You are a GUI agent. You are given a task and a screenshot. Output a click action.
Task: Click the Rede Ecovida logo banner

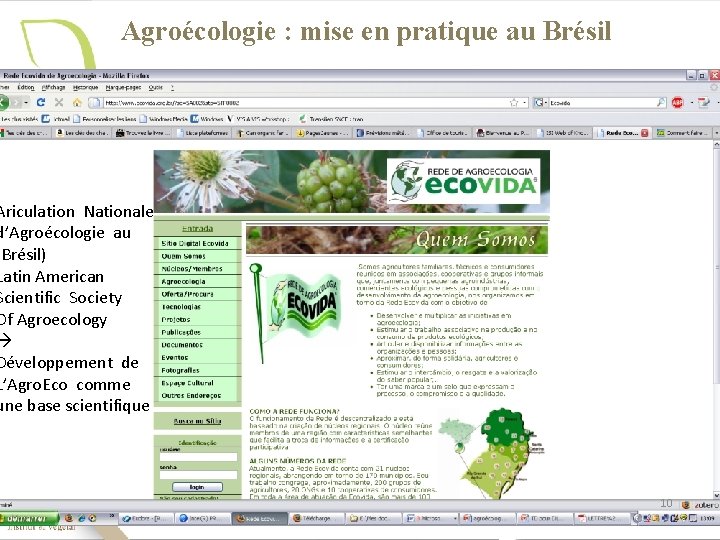[464, 181]
